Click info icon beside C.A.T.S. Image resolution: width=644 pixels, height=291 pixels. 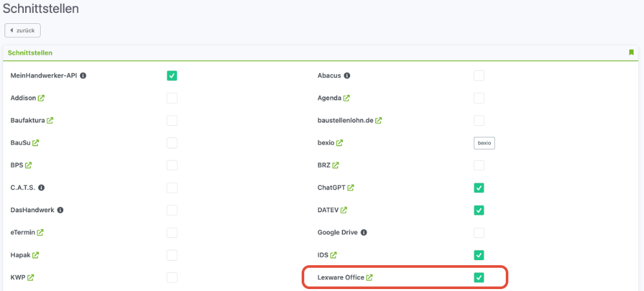click(41, 188)
